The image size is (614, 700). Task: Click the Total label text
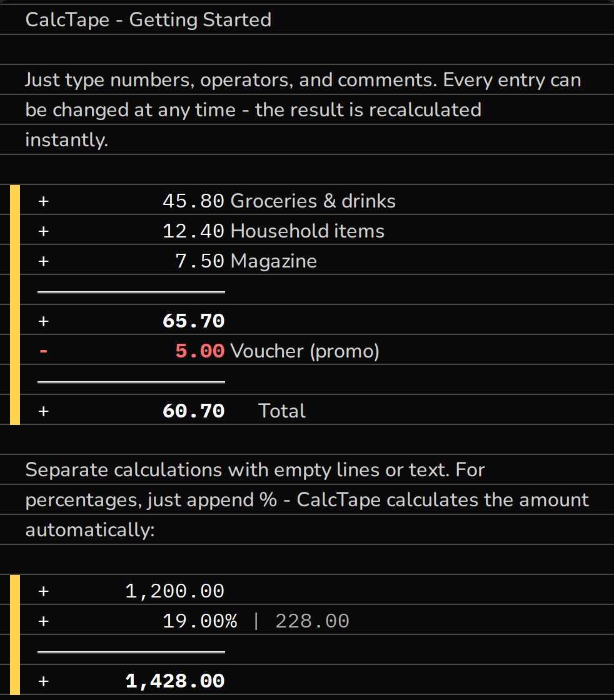coord(282,411)
